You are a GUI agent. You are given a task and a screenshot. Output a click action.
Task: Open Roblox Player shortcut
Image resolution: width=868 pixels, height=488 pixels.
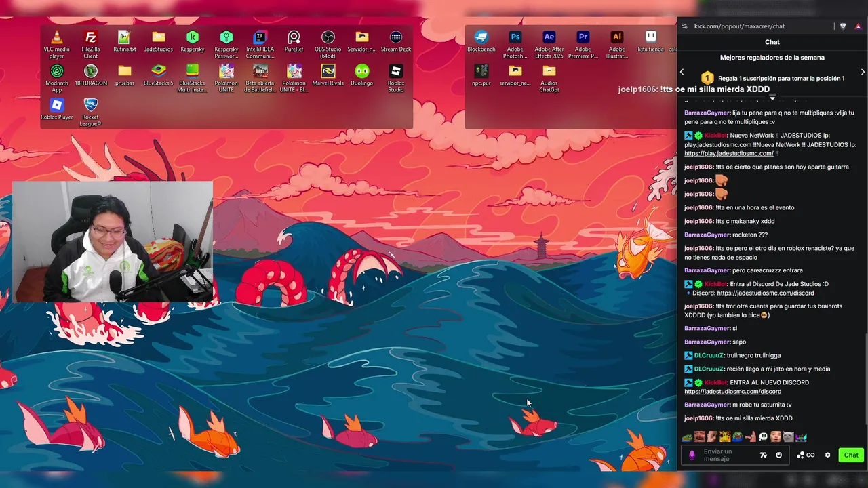(x=56, y=108)
